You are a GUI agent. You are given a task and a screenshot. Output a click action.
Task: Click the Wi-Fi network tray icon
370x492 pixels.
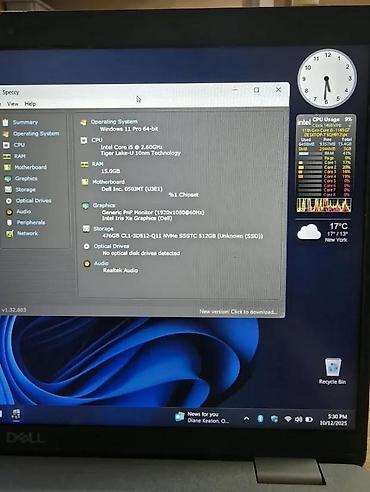point(288,419)
